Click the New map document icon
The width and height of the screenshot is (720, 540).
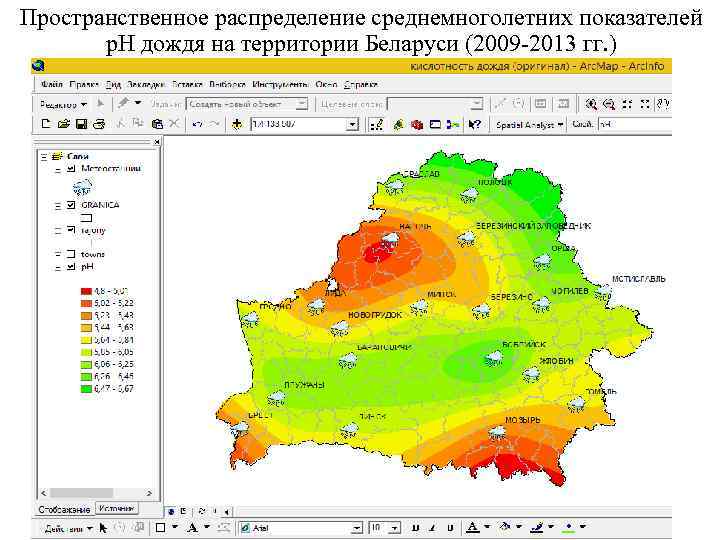[45, 124]
